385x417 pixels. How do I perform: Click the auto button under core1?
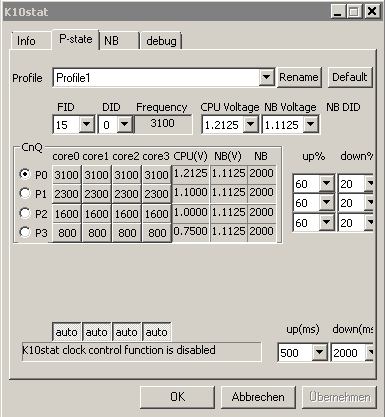coord(97,332)
